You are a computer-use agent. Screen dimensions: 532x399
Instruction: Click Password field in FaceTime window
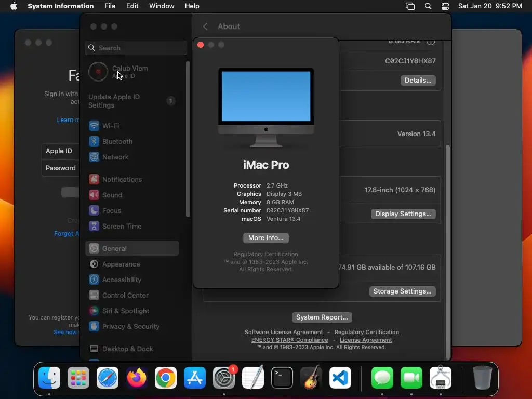60,168
